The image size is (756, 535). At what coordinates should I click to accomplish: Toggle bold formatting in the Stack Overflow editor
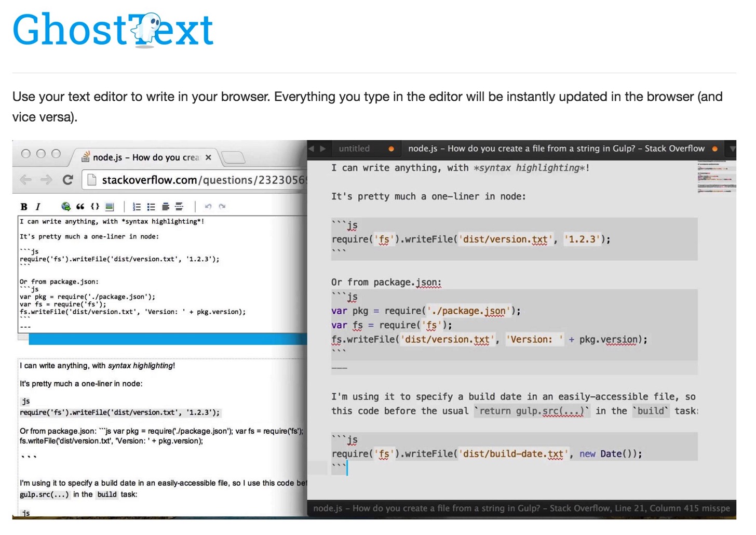[x=24, y=207]
